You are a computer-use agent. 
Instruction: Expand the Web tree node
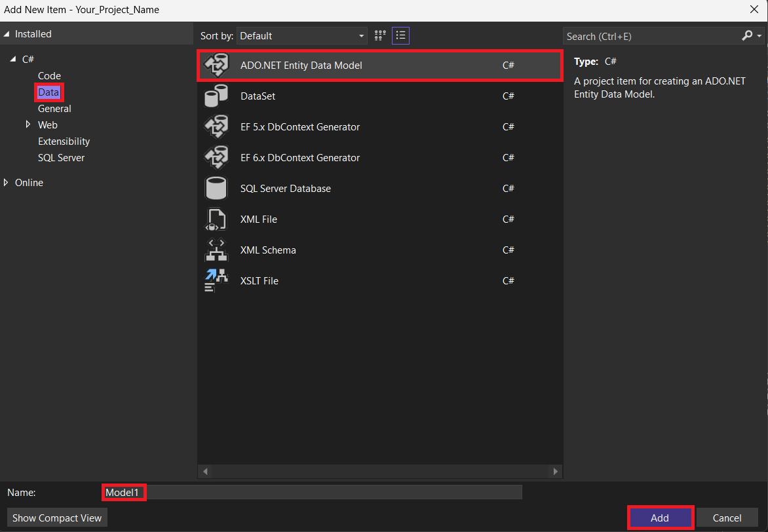(28, 124)
